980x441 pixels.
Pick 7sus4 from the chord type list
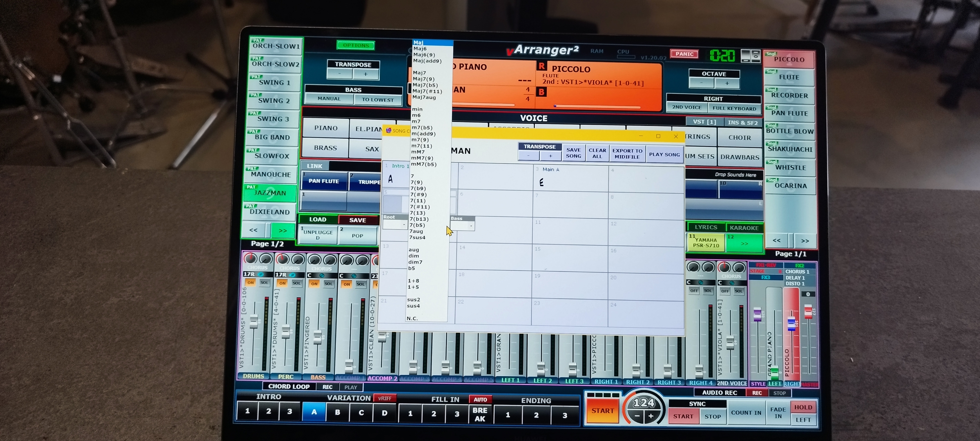tap(417, 238)
